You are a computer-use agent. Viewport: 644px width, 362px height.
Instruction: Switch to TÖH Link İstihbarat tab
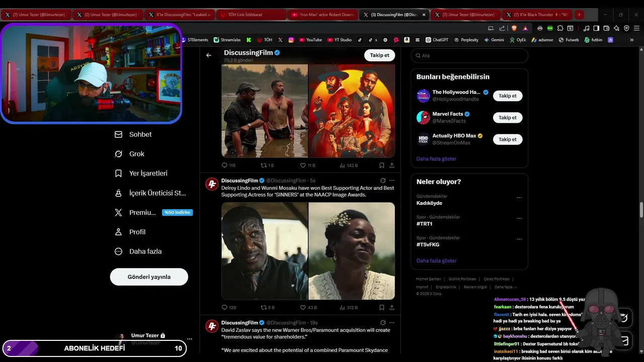pos(251,15)
